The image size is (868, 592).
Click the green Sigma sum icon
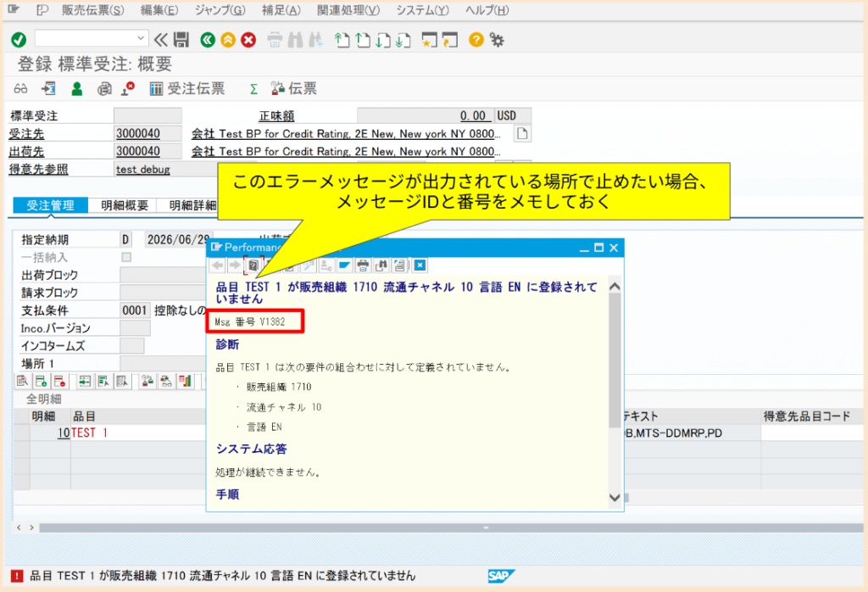(x=253, y=89)
